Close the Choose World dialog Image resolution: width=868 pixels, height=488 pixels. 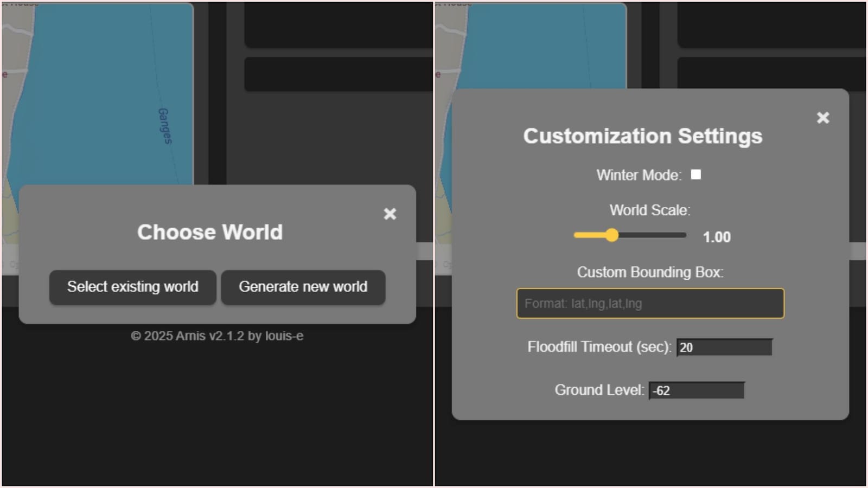390,214
